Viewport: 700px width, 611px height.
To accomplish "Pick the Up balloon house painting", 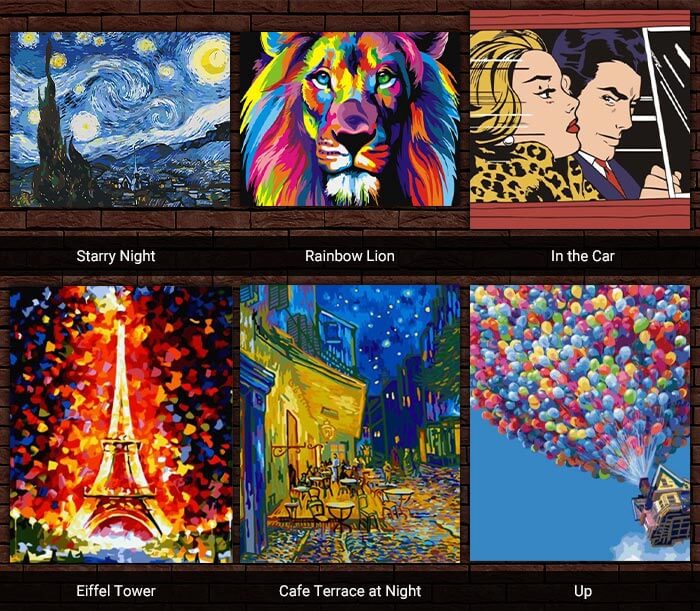I will (580, 423).
